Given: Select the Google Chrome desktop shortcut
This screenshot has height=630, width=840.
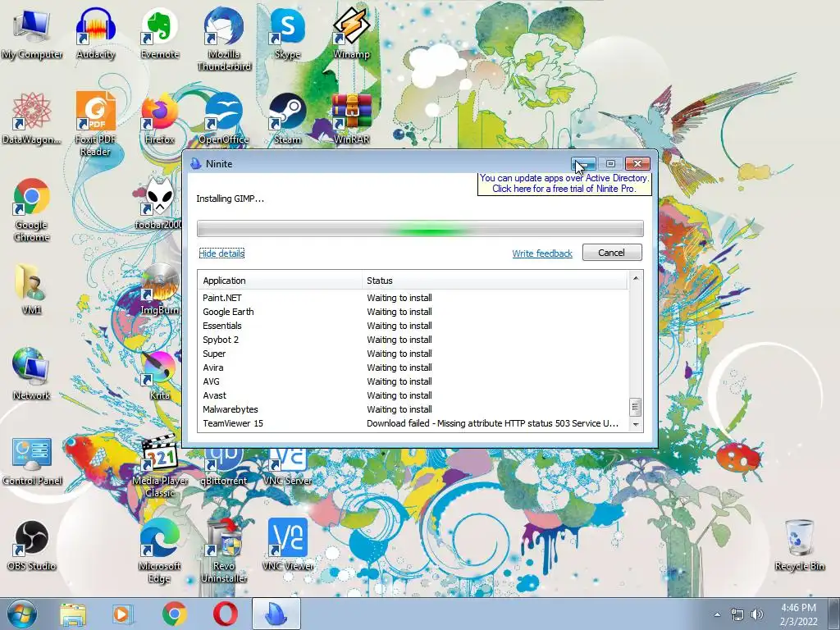Looking at the screenshot, I should [x=32, y=209].
